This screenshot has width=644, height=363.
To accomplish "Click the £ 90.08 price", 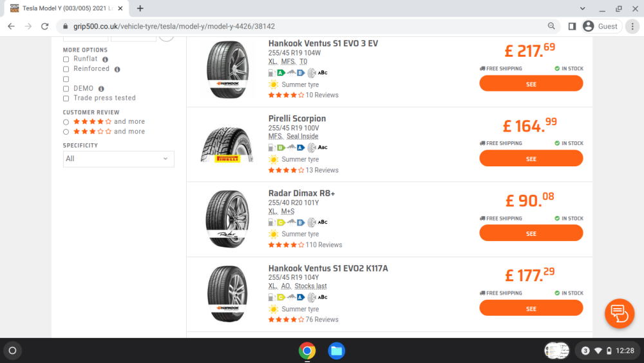I will coord(530,200).
